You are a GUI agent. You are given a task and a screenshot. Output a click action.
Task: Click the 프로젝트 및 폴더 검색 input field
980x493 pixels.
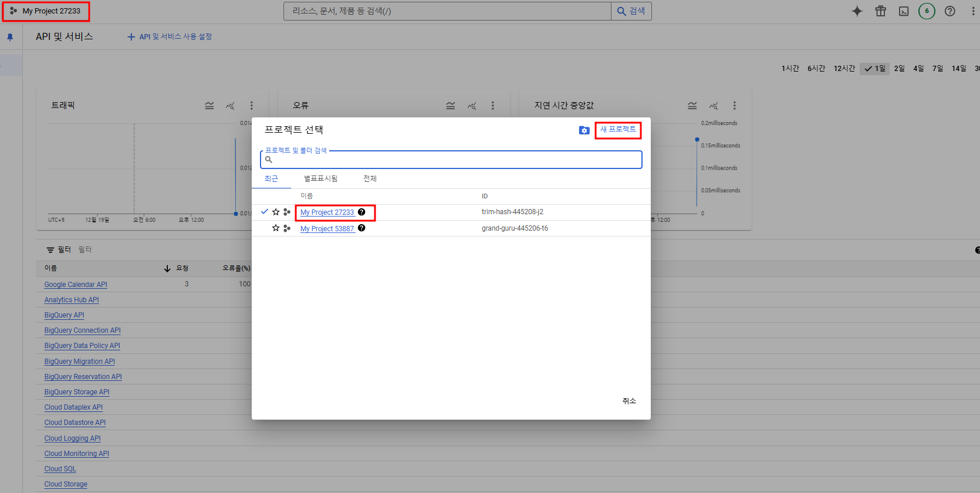pyautogui.click(x=451, y=160)
